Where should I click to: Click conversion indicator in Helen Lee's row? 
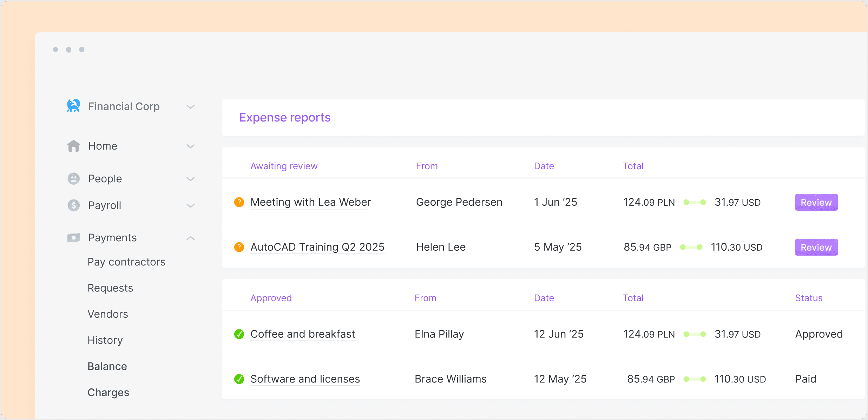coord(691,247)
